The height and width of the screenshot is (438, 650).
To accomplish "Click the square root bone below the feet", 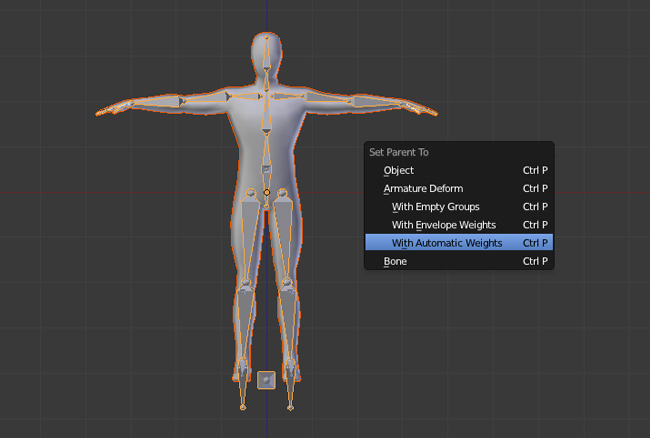I will point(266,380).
